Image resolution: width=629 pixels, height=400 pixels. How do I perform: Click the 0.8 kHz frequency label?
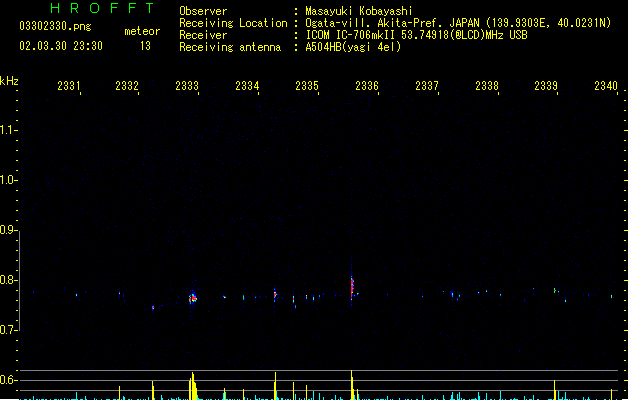coord(8,280)
